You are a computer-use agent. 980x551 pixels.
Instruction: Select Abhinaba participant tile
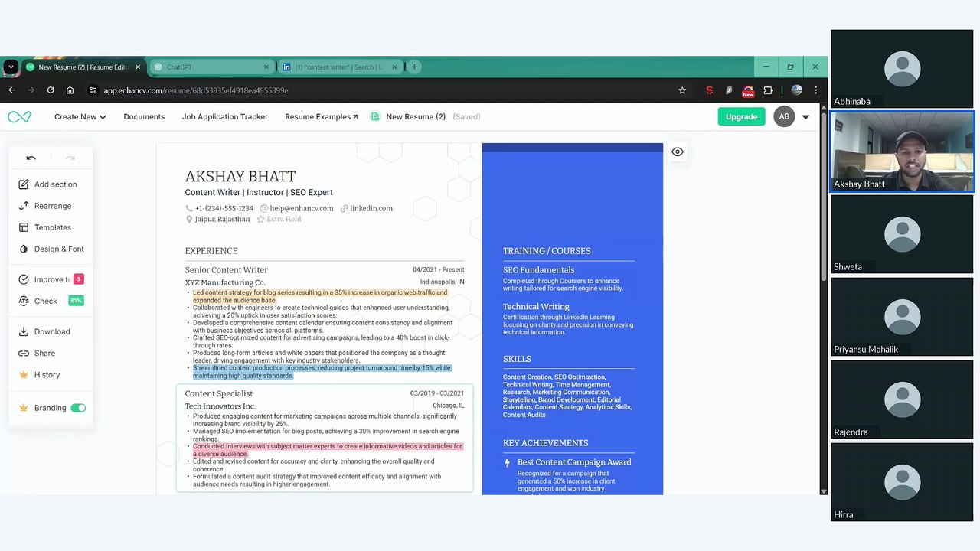[x=902, y=69]
